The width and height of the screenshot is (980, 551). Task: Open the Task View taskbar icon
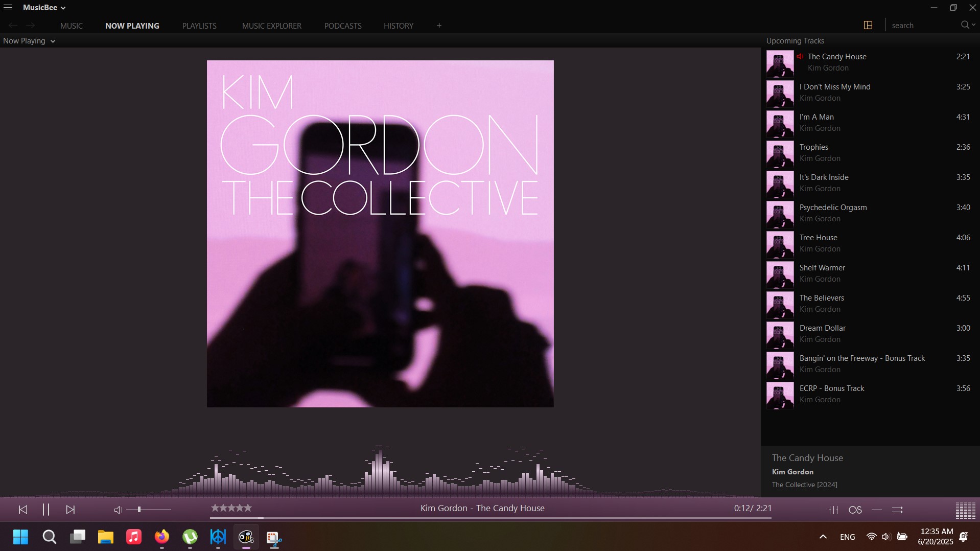point(78,537)
